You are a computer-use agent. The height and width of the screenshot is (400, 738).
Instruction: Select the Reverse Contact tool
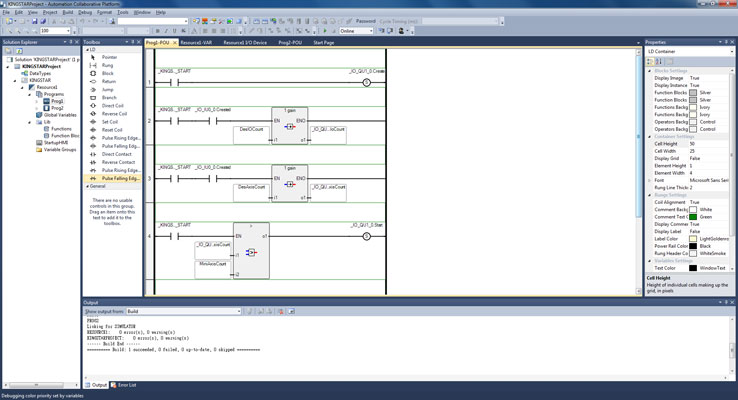click(113, 162)
